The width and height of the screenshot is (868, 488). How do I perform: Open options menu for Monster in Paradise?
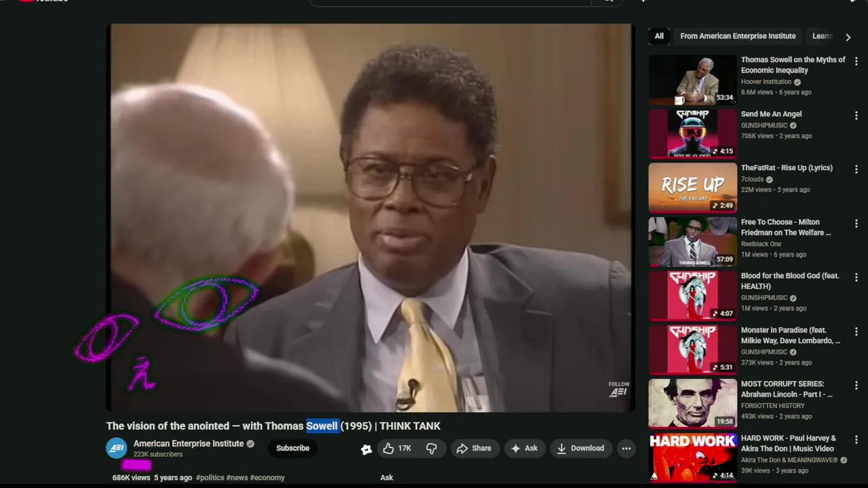tap(856, 331)
